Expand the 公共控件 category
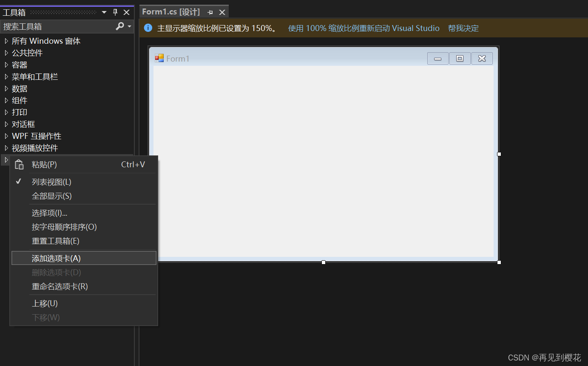 click(27, 53)
